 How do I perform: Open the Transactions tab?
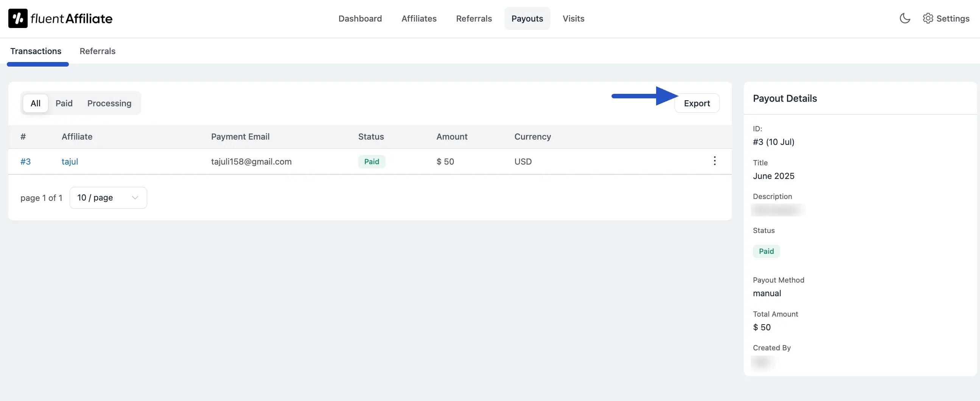[36, 51]
